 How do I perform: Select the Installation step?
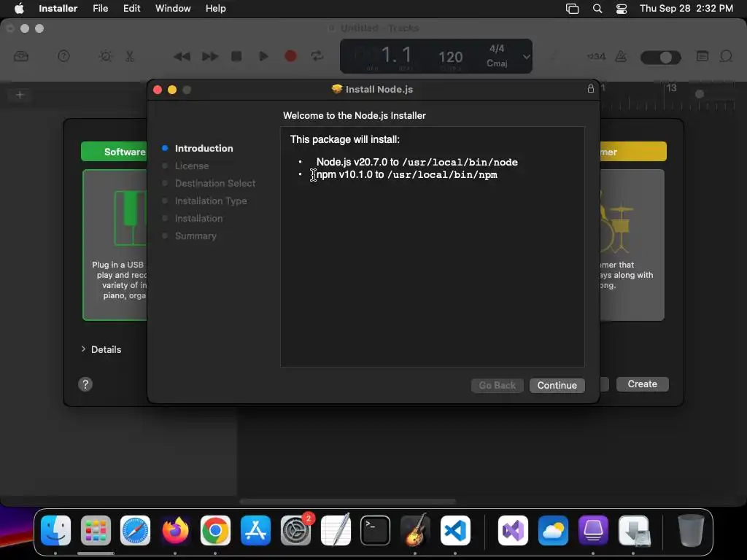[x=198, y=219]
